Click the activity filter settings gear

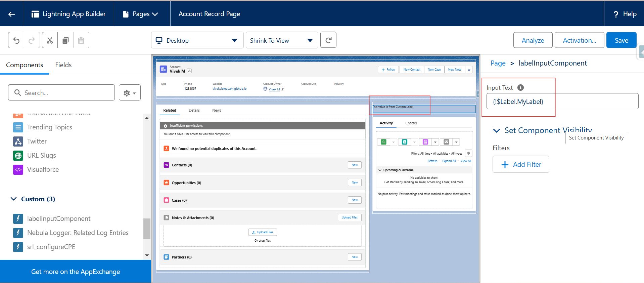468,153
